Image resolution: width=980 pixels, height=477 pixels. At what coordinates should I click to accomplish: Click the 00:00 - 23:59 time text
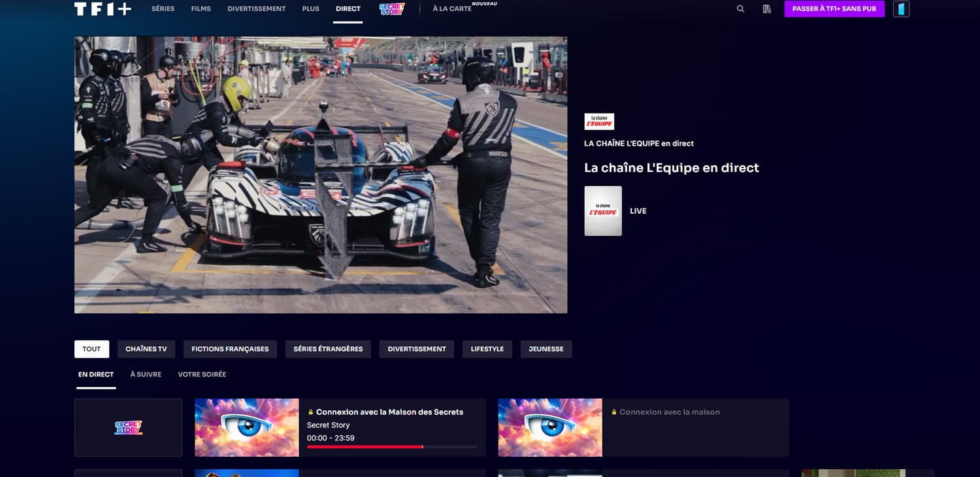click(x=331, y=438)
